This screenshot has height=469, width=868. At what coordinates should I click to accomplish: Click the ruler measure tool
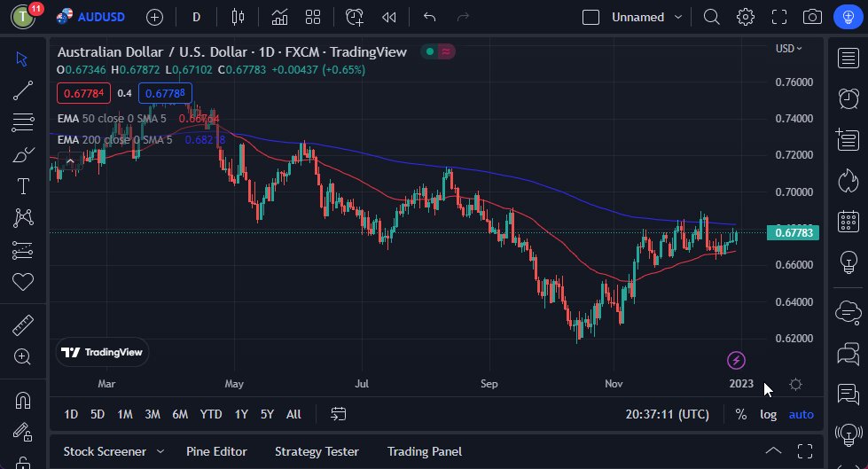coord(23,325)
